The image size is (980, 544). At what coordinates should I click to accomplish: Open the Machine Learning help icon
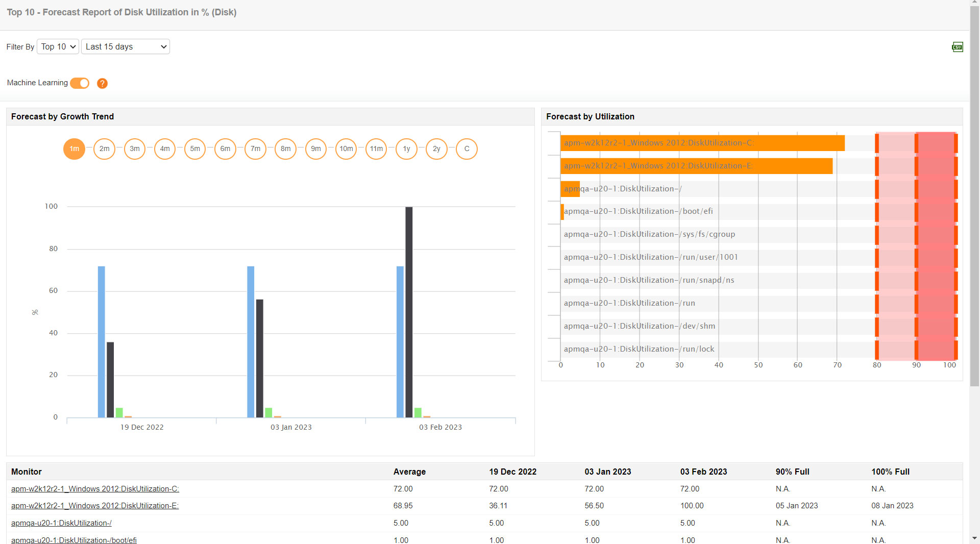102,83
